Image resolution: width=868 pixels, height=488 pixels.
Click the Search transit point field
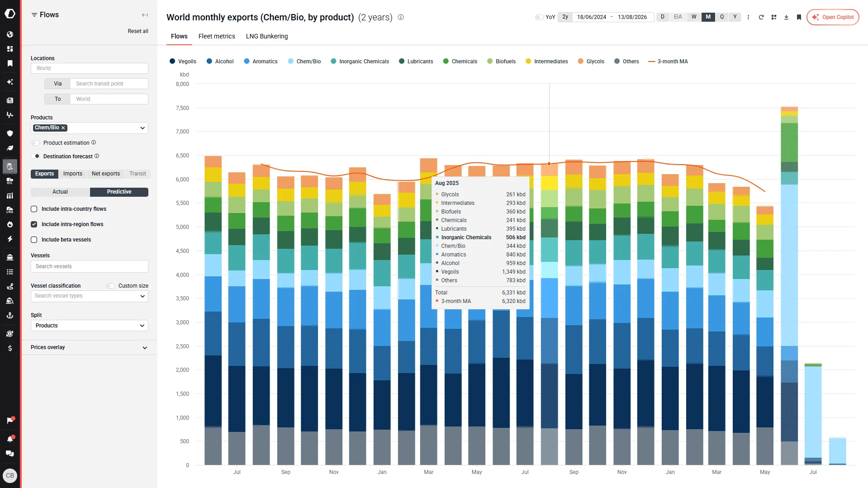point(109,84)
